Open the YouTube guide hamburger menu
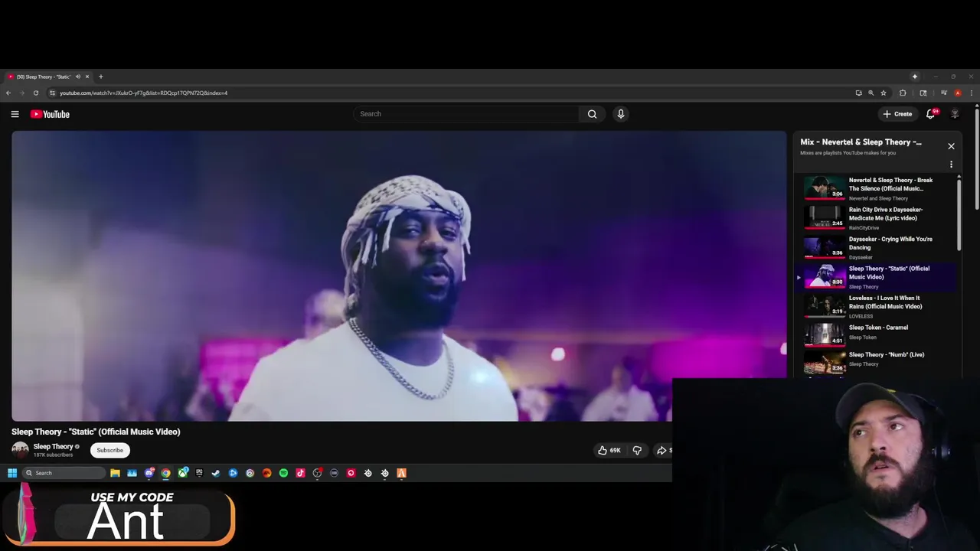The width and height of the screenshot is (980, 551). point(15,114)
